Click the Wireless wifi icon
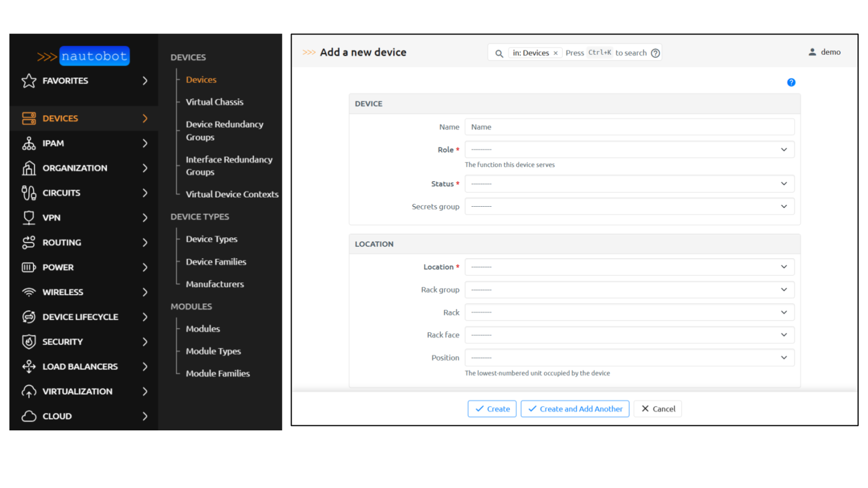 click(29, 292)
